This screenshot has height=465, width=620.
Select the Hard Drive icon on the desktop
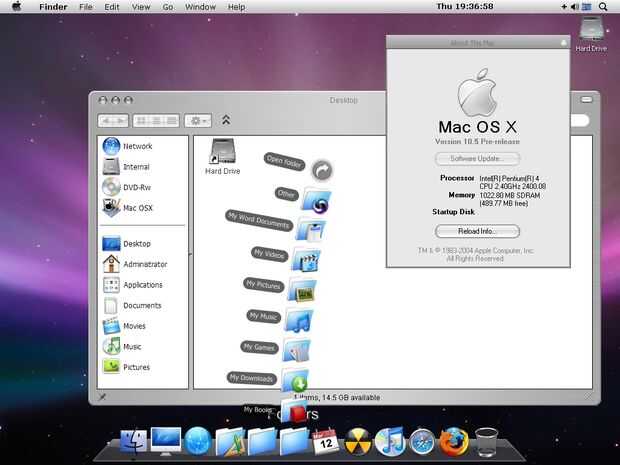click(591, 34)
